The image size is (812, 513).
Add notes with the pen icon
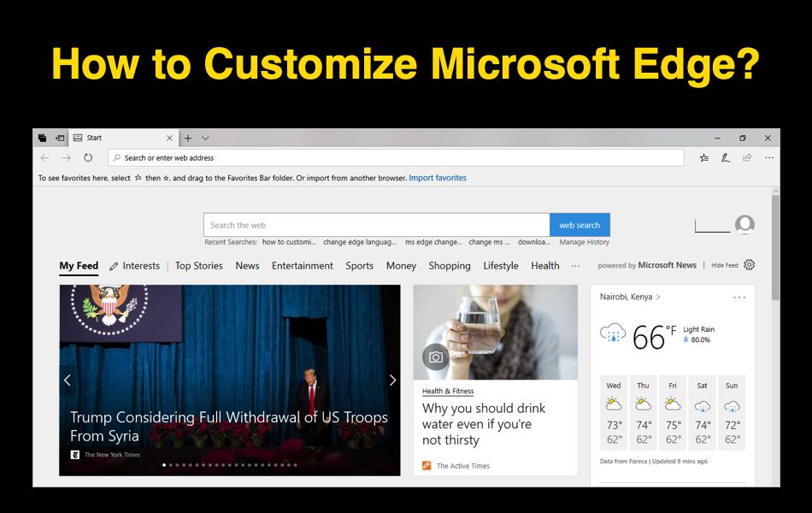point(726,158)
